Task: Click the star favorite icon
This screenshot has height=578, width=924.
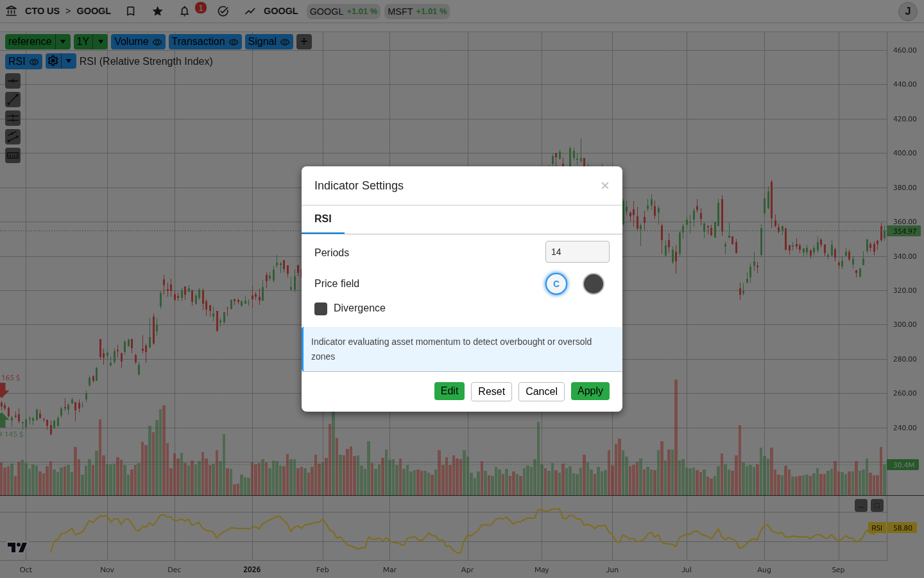Action: click(157, 11)
